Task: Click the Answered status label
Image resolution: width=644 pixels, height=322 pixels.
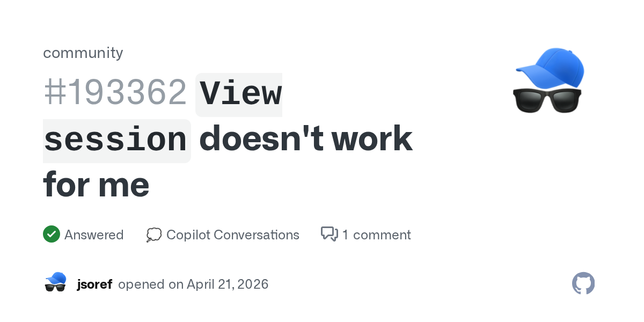Action: [94, 235]
